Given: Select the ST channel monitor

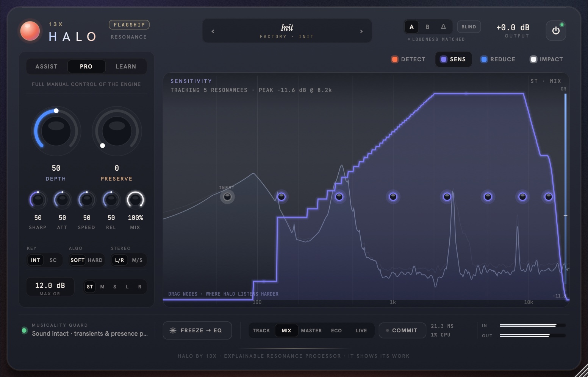Looking at the screenshot, I should click(x=90, y=287).
